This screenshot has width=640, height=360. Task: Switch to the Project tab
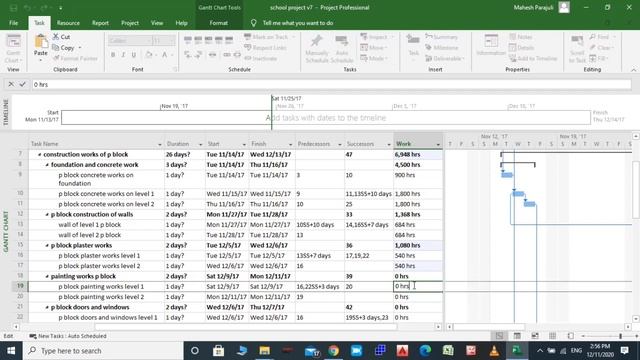[130, 23]
